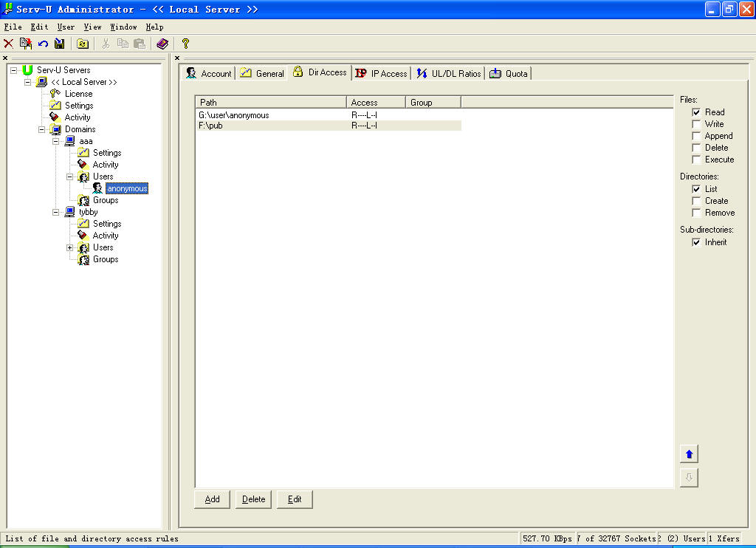Move rule up with blue arrow

(689, 453)
